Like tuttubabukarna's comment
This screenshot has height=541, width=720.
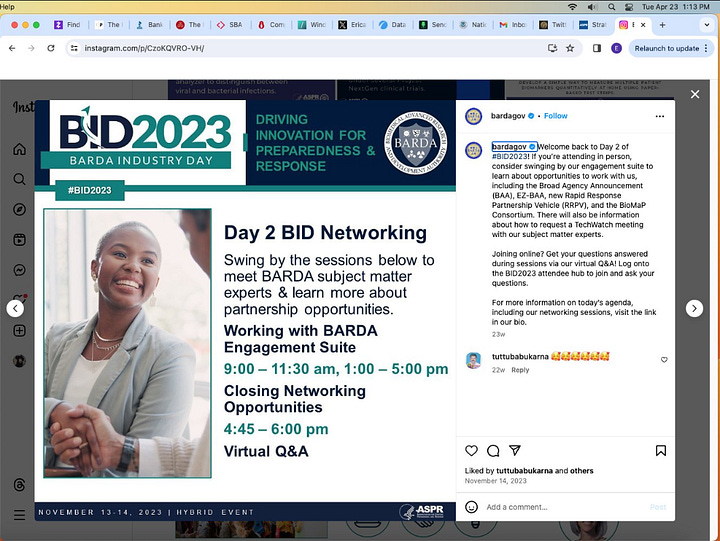[664, 360]
